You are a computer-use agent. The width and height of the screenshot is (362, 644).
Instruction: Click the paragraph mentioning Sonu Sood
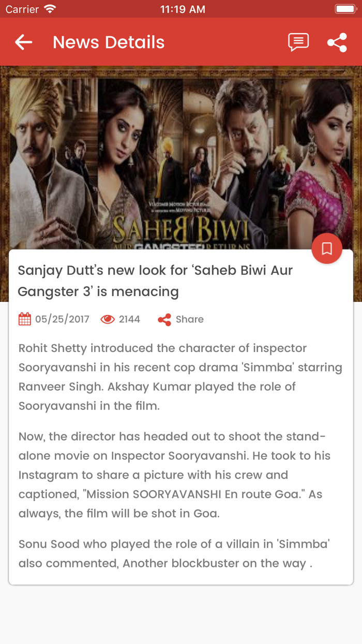point(174,553)
